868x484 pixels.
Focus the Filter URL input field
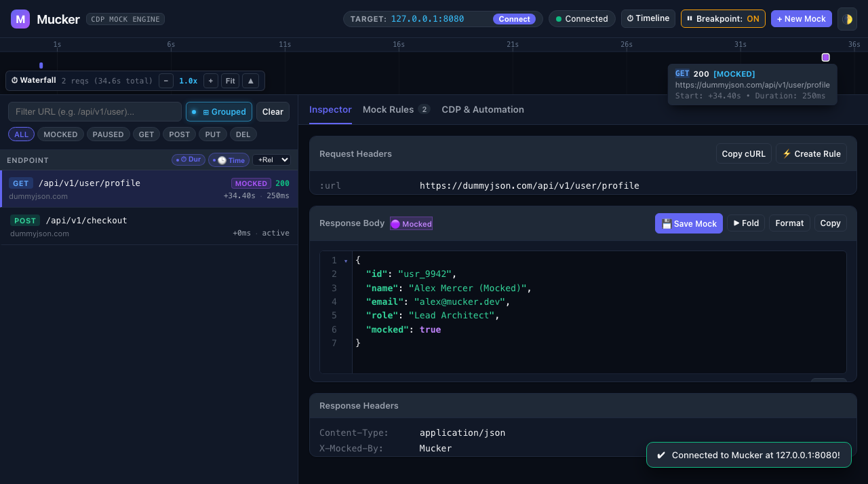(x=95, y=111)
